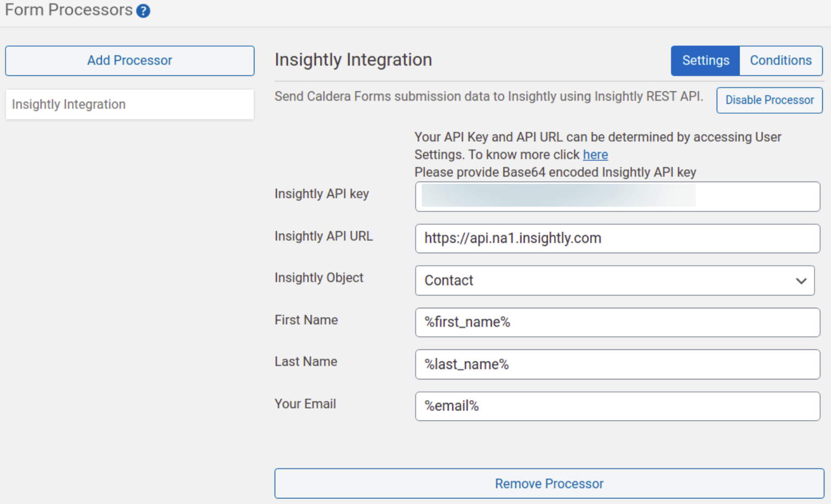
Task: Click into the Insightly API URL field
Action: (618, 238)
